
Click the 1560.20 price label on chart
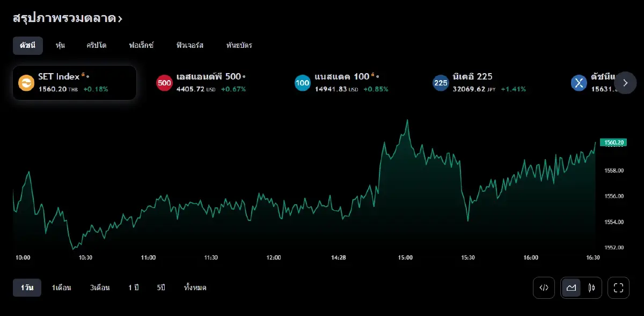pos(613,142)
